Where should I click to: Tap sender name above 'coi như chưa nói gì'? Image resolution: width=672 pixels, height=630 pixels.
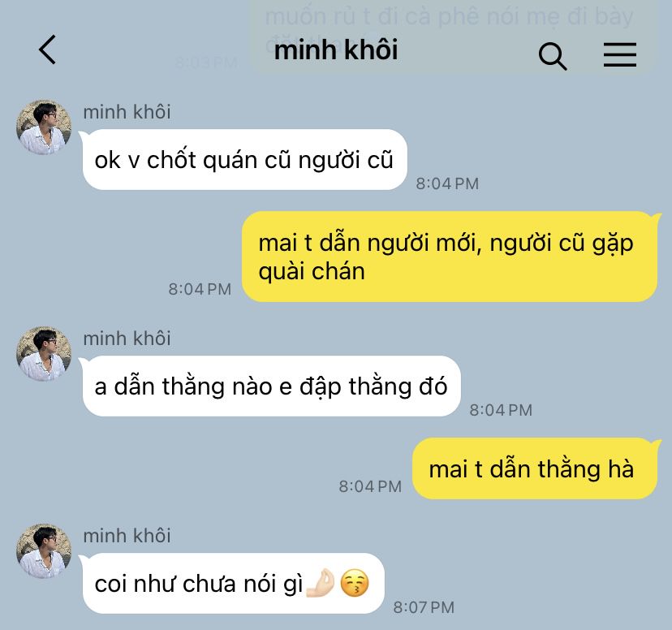point(127,536)
